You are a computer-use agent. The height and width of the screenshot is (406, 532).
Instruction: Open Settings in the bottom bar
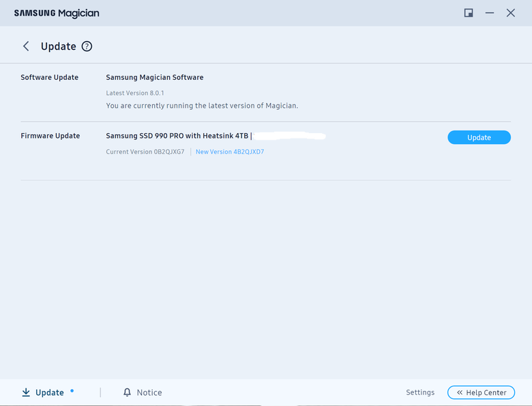(x=420, y=392)
